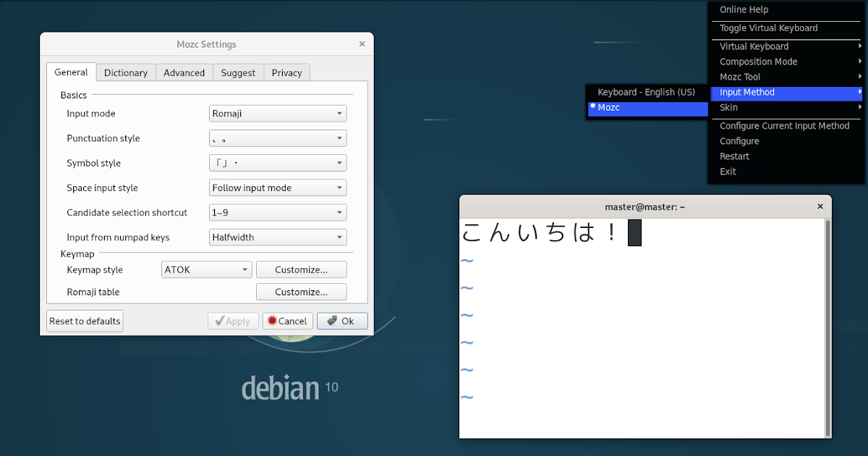Click Customize next to Romaji table

[301, 292]
